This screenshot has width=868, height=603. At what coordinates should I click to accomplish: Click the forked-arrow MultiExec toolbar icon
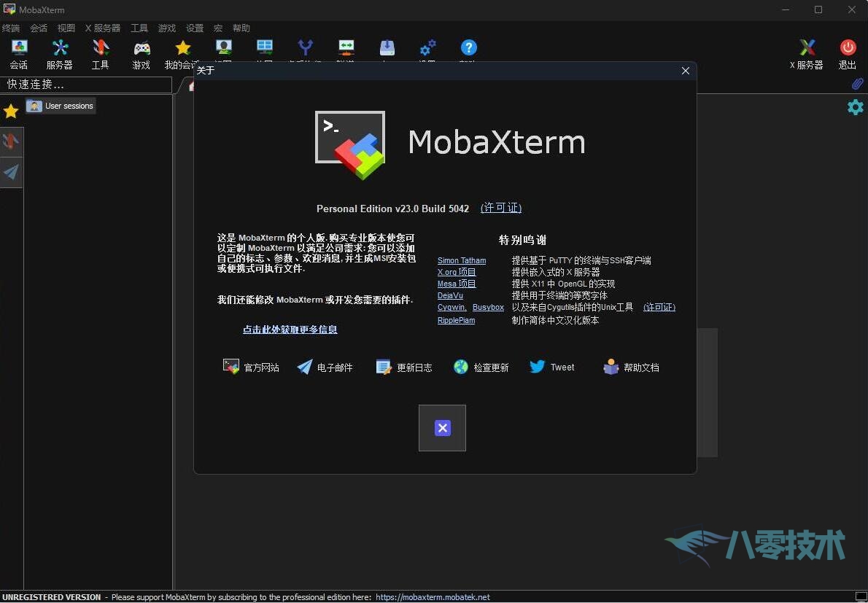[x=305, y=47]
